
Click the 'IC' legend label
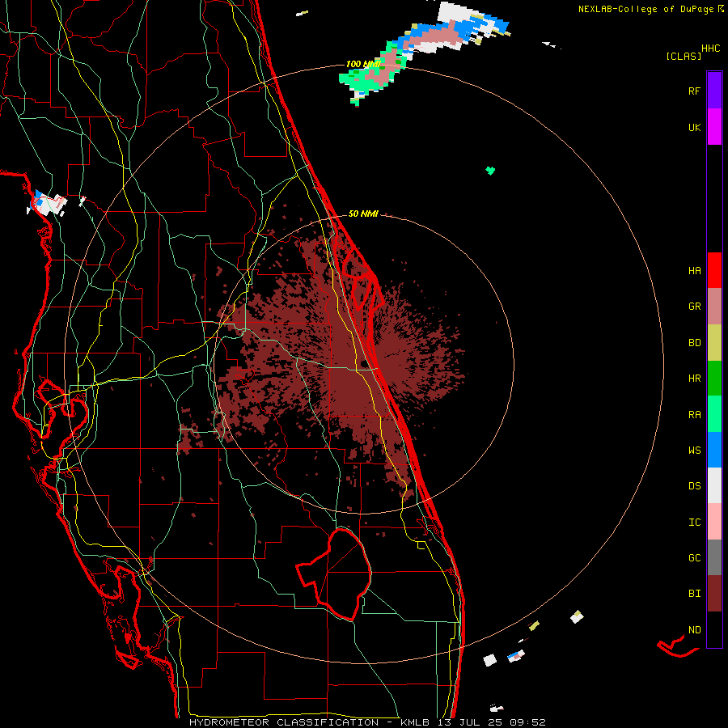[x=694, y=523]
